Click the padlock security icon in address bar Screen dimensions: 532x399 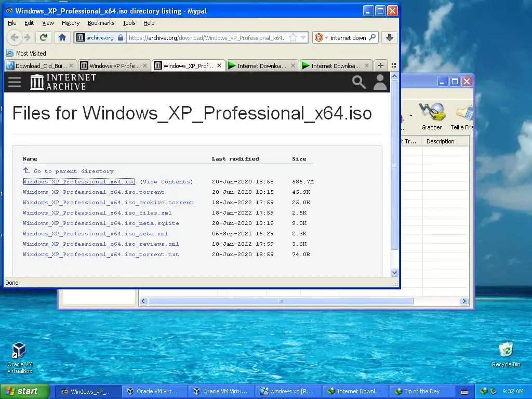[x=121, y=37]
